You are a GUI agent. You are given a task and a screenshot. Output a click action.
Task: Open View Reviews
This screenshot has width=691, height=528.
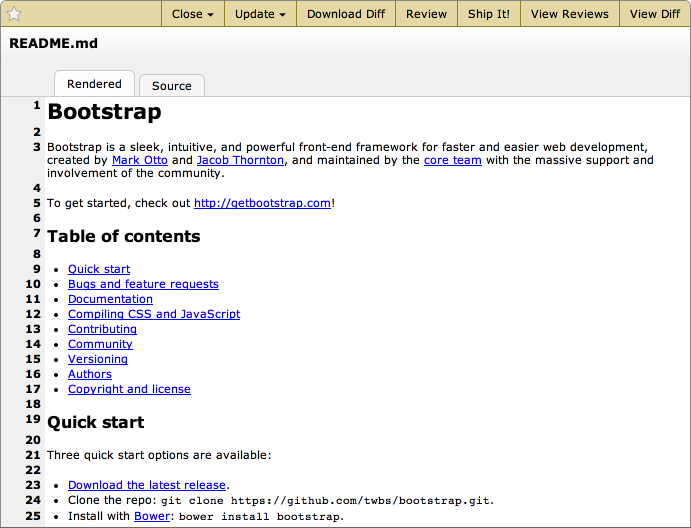point(570,14)
